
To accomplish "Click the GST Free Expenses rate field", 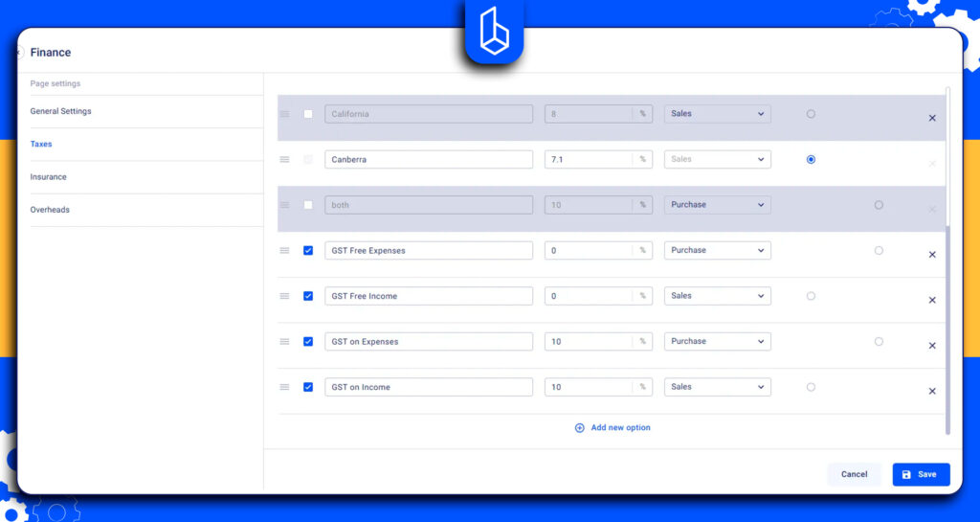I will pyautogui.click(x=598, y=251).
